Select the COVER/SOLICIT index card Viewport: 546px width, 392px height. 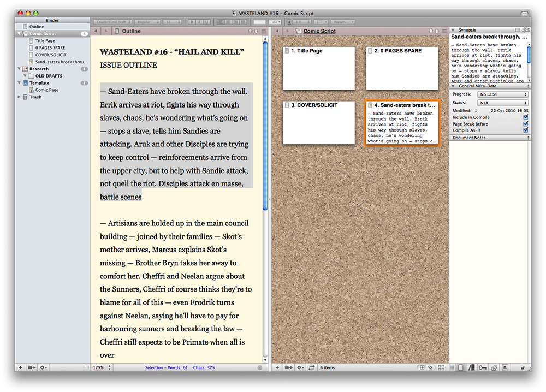319,123
